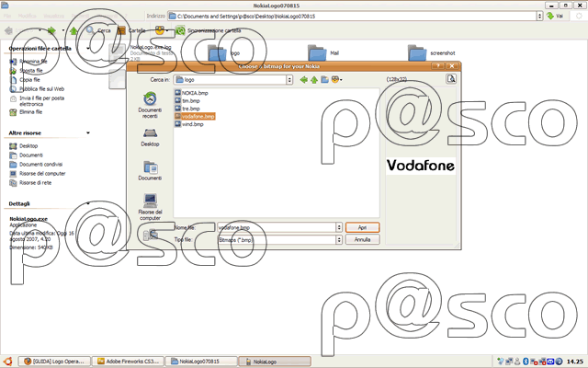The width and height of the screenshot is (588, 368).
Task: Go up one level in file dialog
Action: [x=314, y=80]
